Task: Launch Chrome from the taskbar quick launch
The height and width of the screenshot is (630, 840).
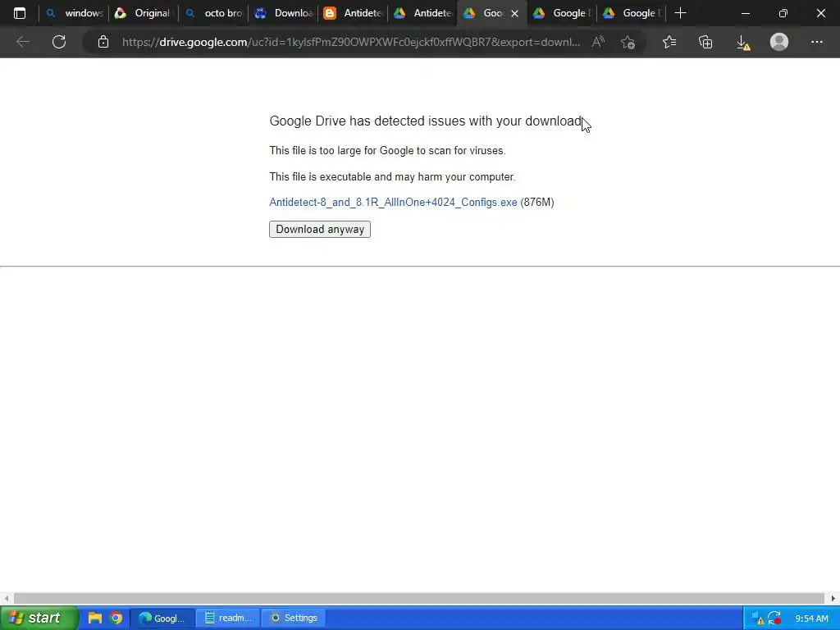Action: 116,618
